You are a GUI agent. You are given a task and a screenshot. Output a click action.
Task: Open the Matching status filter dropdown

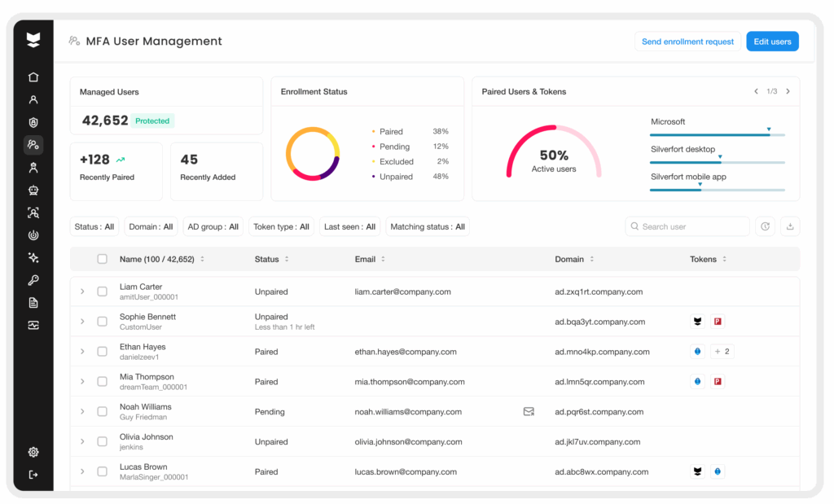pyautogui.click(x=428, y=226)
